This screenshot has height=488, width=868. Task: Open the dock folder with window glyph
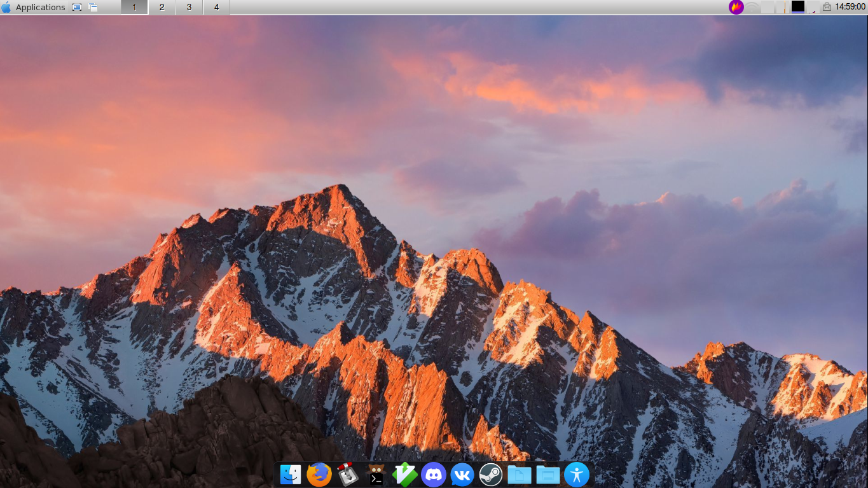(548, 475)
